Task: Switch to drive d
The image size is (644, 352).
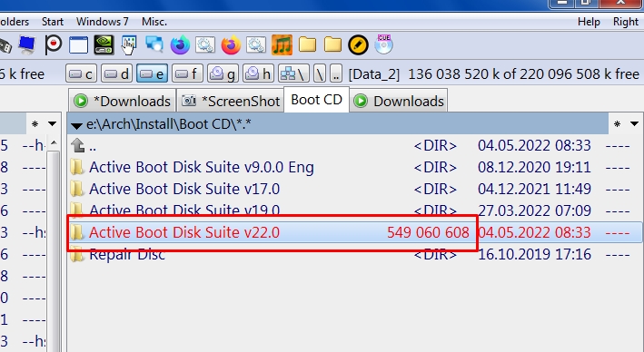Action: pos(116,74)
